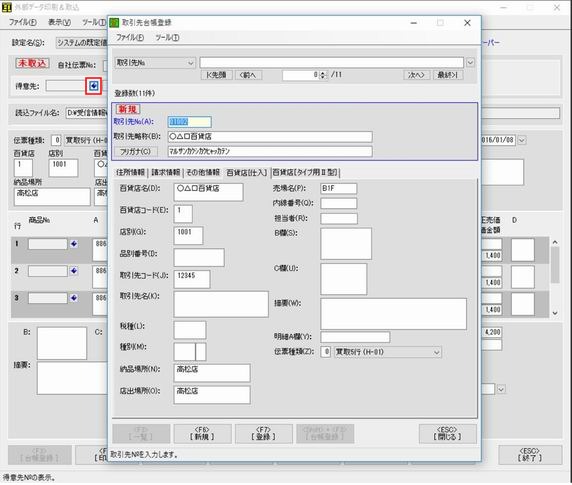572x485 pixels.
Task: Open the 取引先No search field dropdown
Action: [191, 63]
